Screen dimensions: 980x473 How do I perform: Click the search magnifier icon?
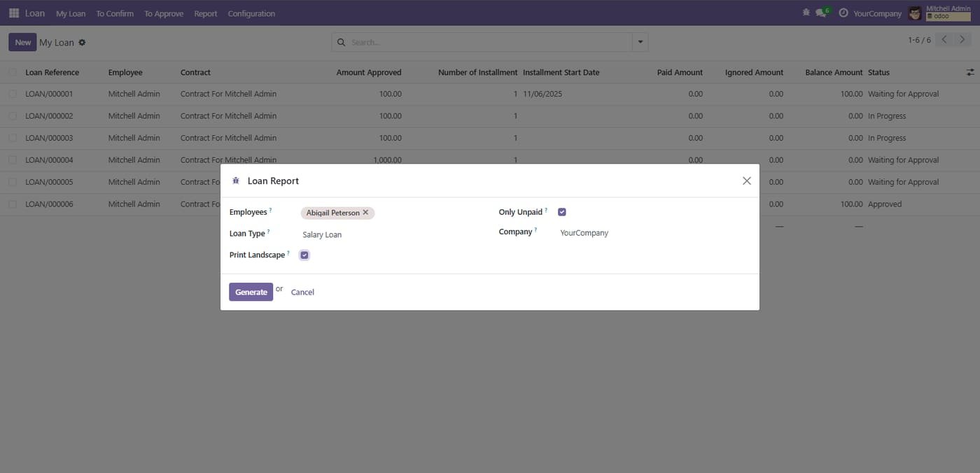[342, 43]
